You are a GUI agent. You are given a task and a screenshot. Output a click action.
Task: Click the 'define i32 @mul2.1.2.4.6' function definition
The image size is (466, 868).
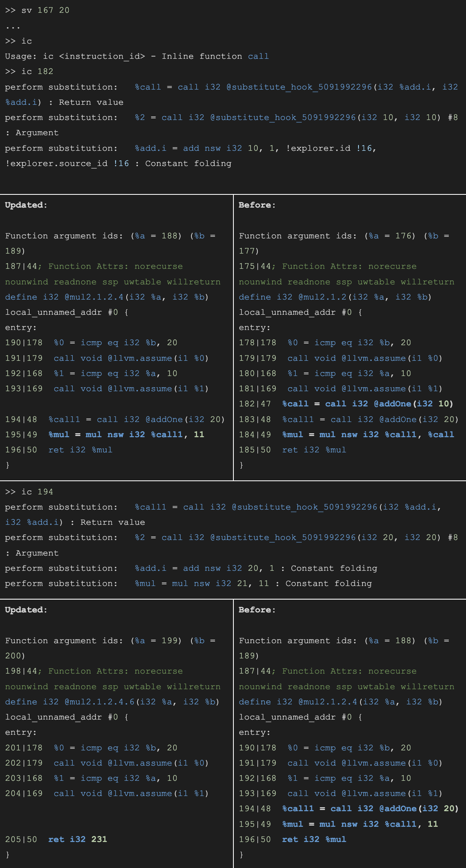pyautogui.click(x=112, y=702)
